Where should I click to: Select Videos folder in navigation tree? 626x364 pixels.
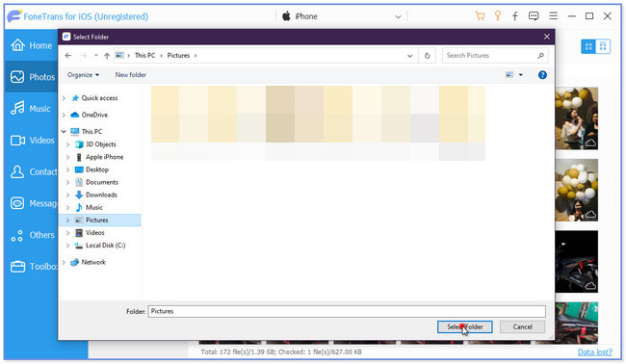[x=95, y=233]
